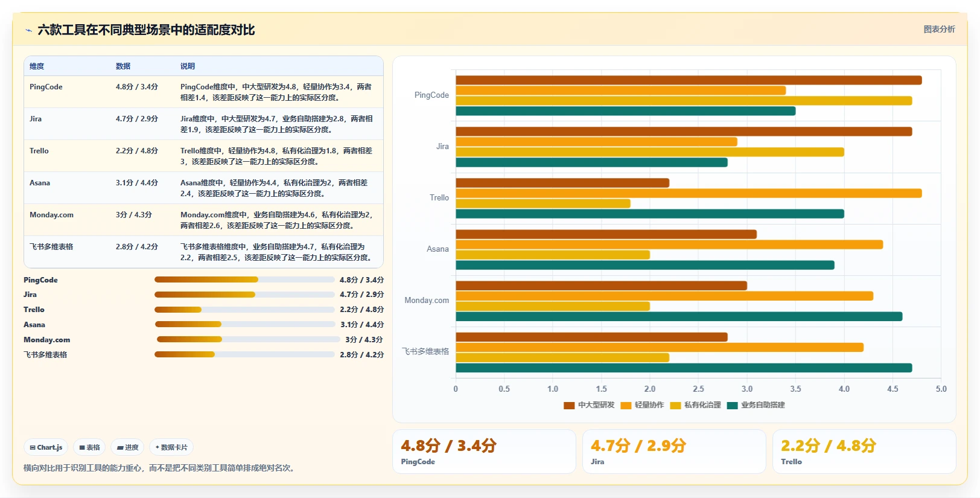The width and height of the screenshot is (980, 498).
Task: Click the PingCode chart axis label
Action: (431, 95)
